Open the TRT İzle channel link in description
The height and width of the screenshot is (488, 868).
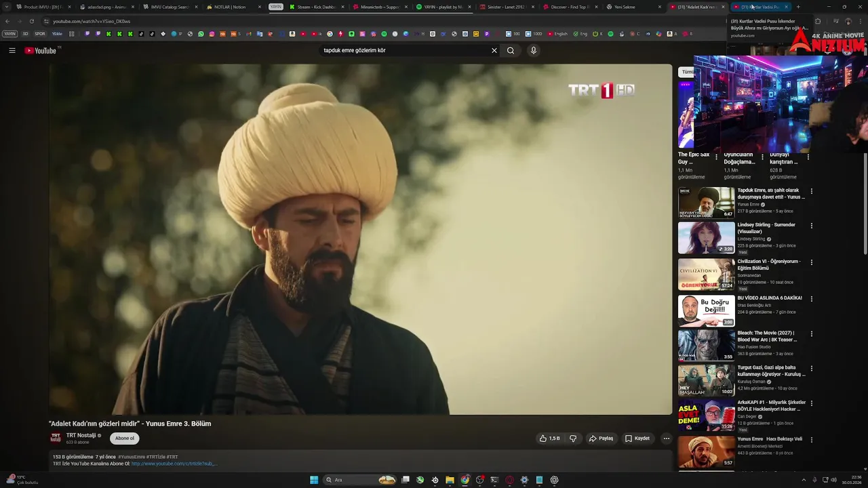[174, 464]
